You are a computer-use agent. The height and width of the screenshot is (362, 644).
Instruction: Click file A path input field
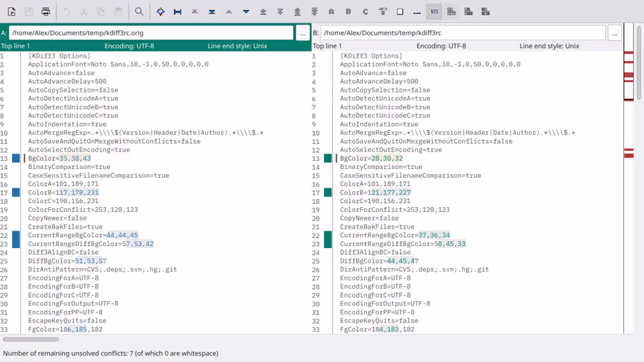click(151, 33)
